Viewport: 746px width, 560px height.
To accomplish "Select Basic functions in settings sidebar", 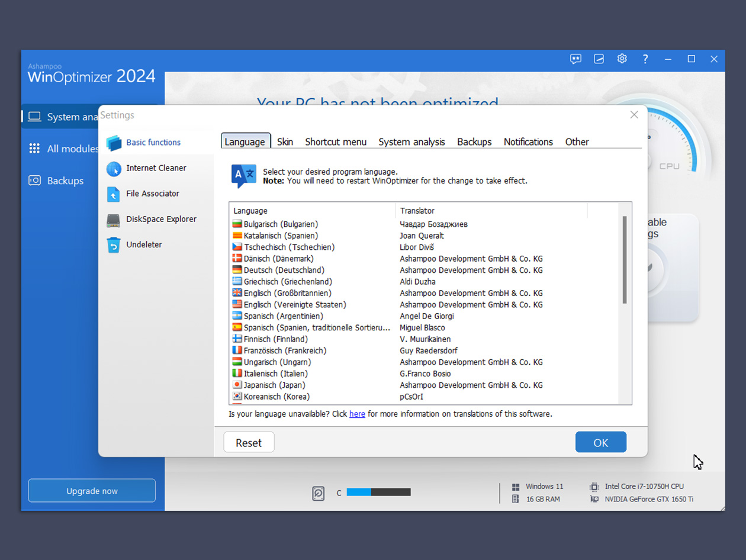I will [156, 143].
